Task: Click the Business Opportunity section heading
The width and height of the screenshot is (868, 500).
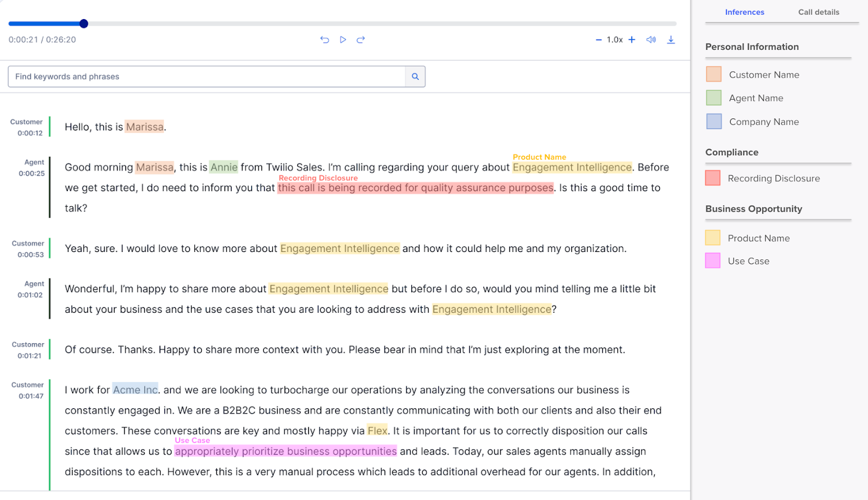Action: click(x=754, y=209)
